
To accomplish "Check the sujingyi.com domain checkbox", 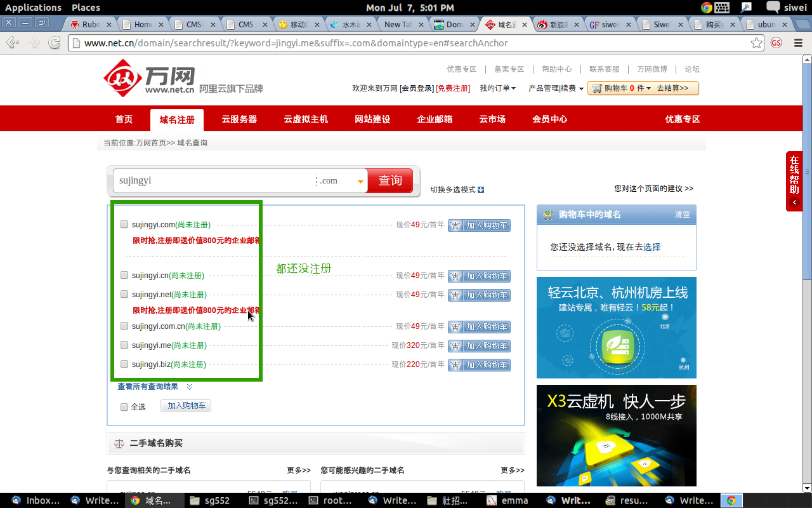I will coord(124,224).
